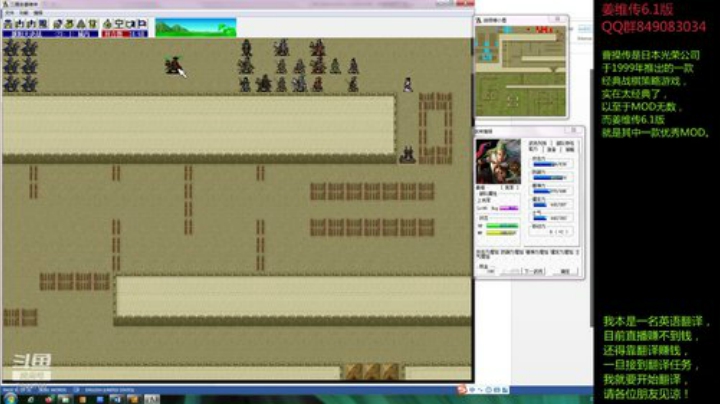Click the yellow MP bar in unit dialog
The height and width of the screenshot is (404, 720).
tap(502, 233)
